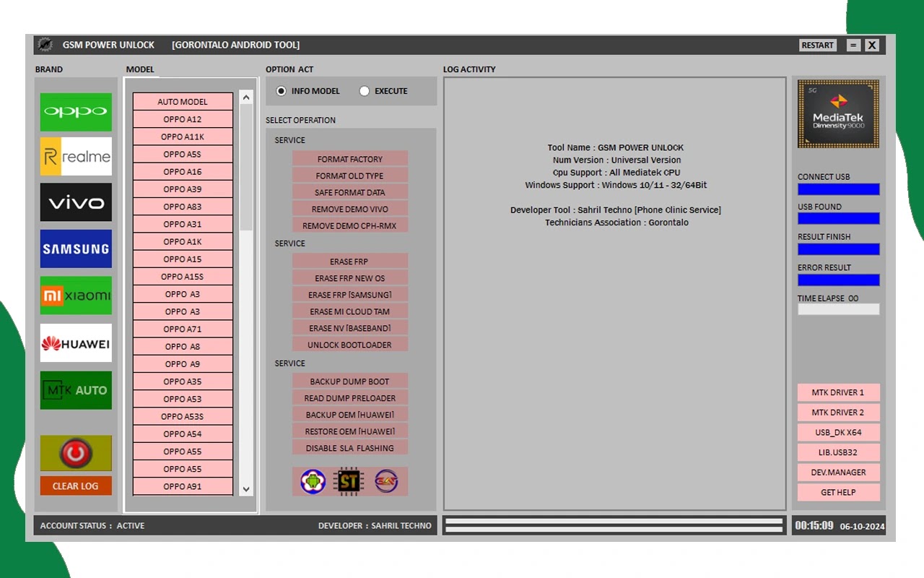Choose DISABLE SLA FLASHING operation
Image resolution: width=924 pixels, height=578 pixels.
click(350, 448)
